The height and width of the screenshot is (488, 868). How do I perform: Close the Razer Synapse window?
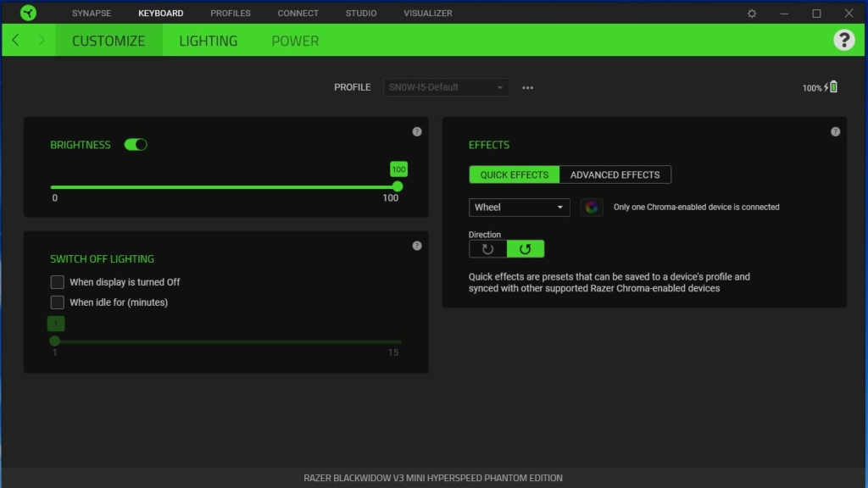click(x=849, y=14)
